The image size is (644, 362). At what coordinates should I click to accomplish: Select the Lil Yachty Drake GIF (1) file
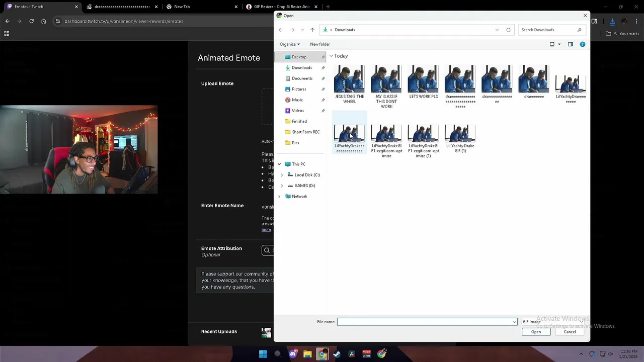pos(460,139)
